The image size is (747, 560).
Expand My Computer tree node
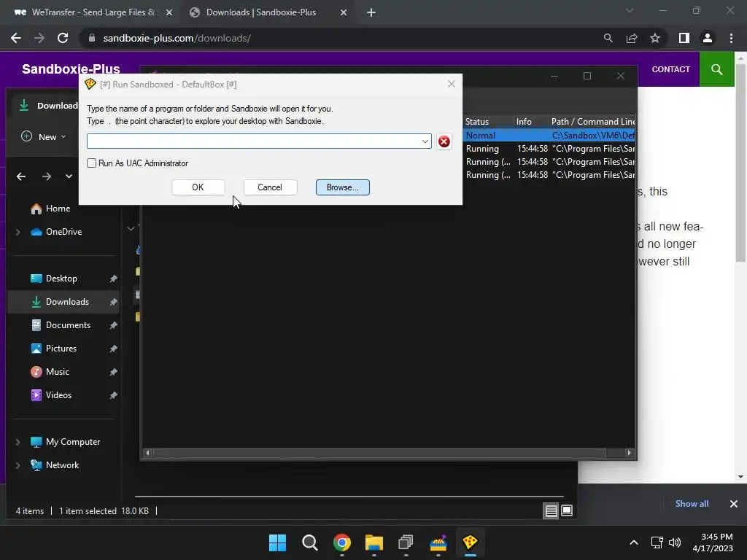[18, 442]
